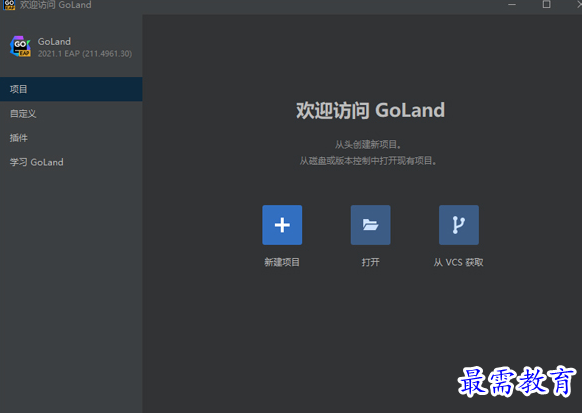The height and width of the screenshot is (413, 582).
Task: Click the GoLand product name in sidebar
Action: tap(54, 41)
